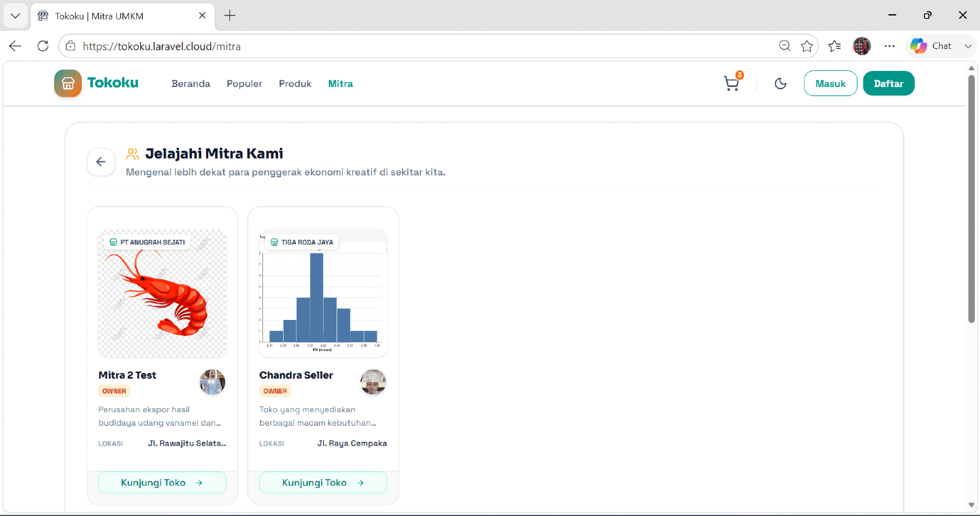Visit Mitra 2 Test's store via Kunjungi Toko
The image size is (980, 516).
point(162,482)
